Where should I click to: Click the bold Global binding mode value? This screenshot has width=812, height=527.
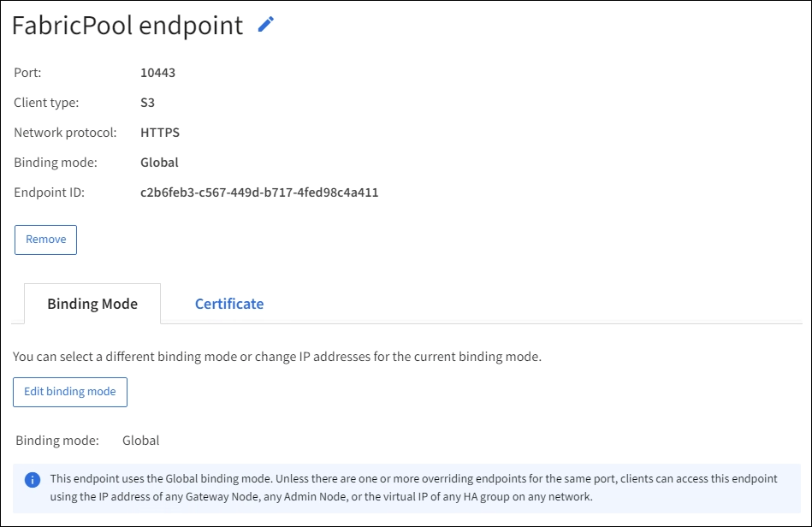[159, 163]
